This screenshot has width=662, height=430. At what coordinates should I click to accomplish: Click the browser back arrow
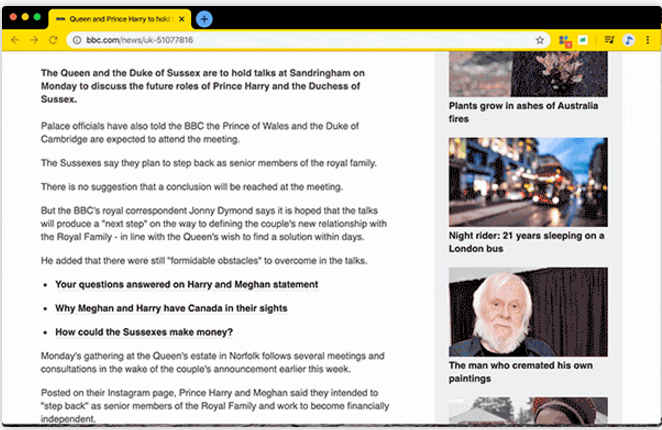(x=15, y=40)
